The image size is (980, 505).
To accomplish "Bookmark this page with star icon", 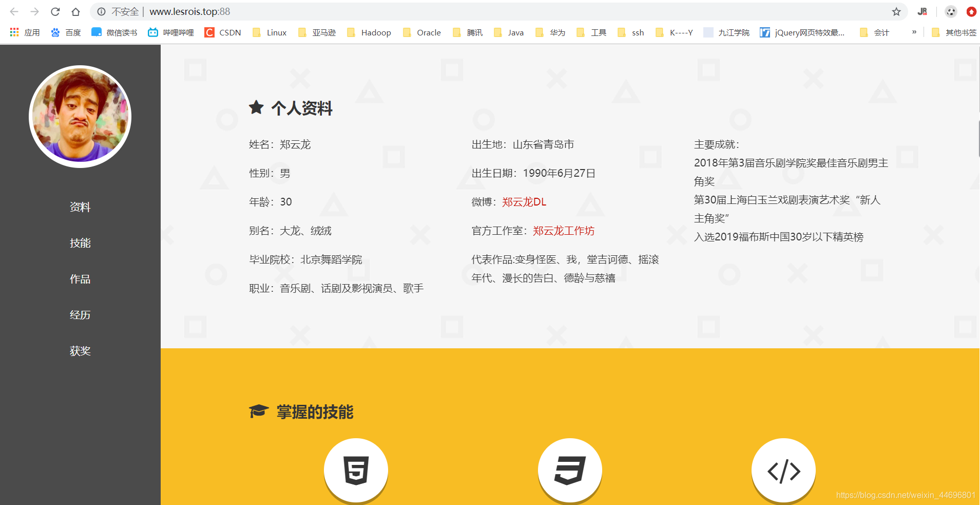I will coord(896,11).
